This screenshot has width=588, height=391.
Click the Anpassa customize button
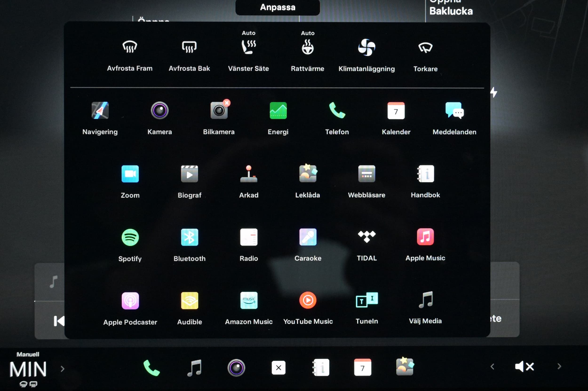click(x=278, y=8)
